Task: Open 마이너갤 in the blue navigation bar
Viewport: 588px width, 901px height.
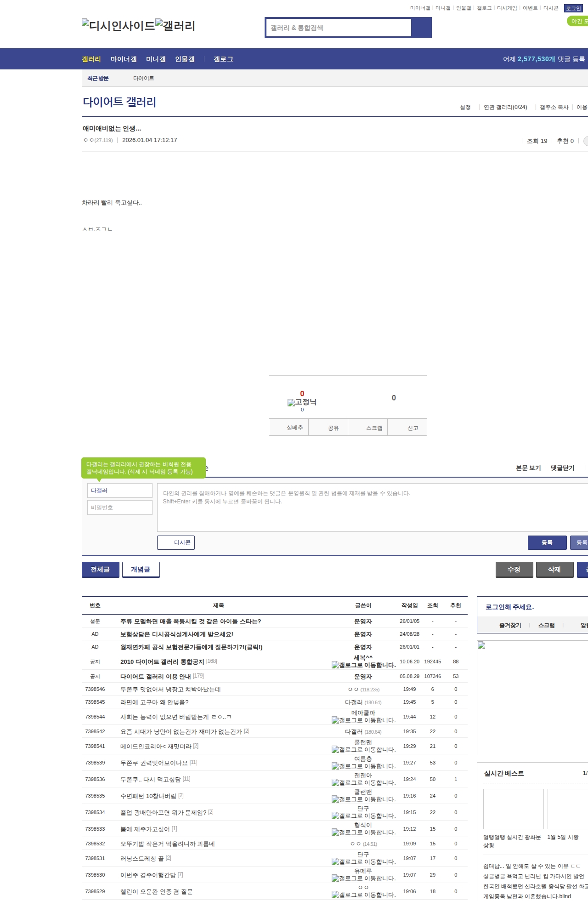Action: (x=124, y=59)
